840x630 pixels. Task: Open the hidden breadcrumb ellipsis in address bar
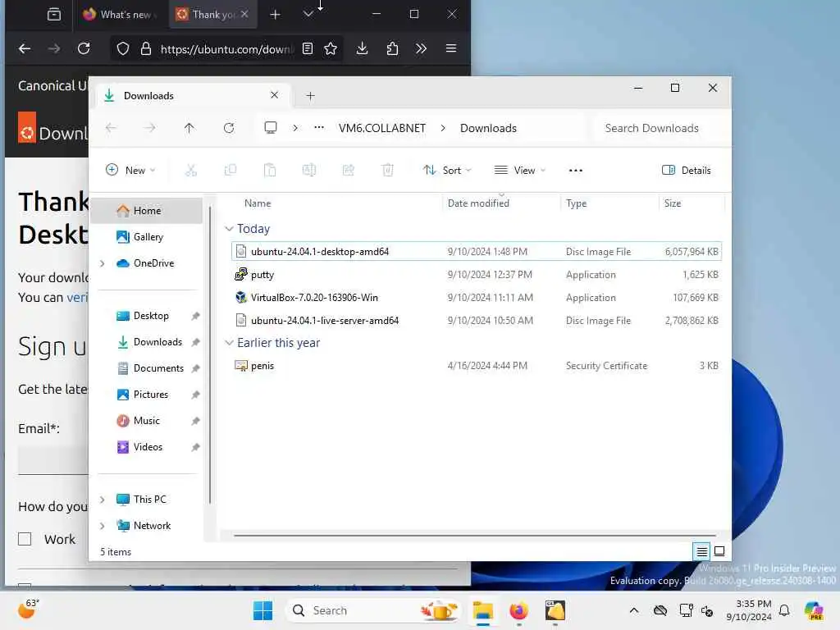319,127
